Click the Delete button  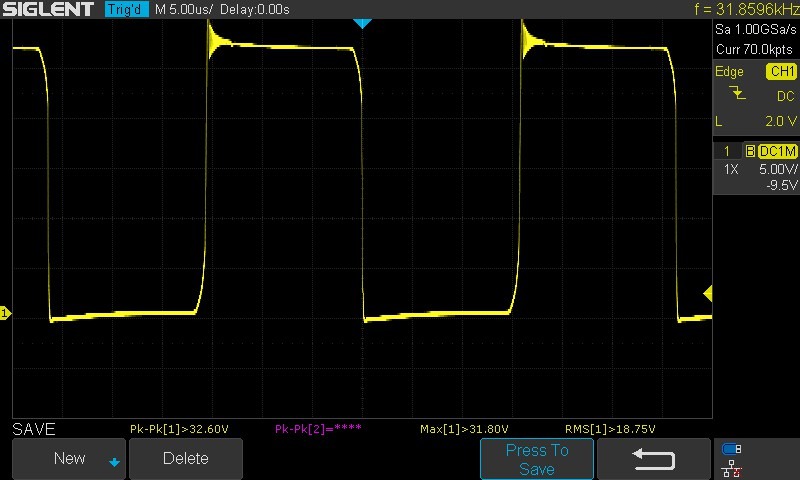coord(186,458)
